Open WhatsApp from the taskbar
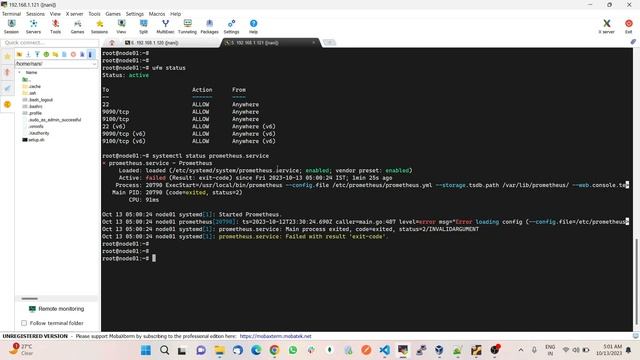Screen dimensions: 640x360 tap(293, 350)
